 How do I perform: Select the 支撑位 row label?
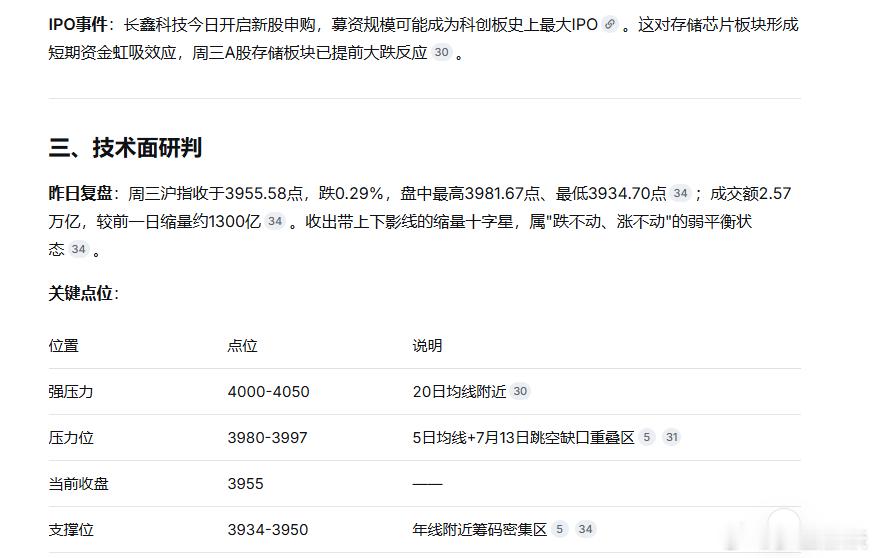coord(71,530)
